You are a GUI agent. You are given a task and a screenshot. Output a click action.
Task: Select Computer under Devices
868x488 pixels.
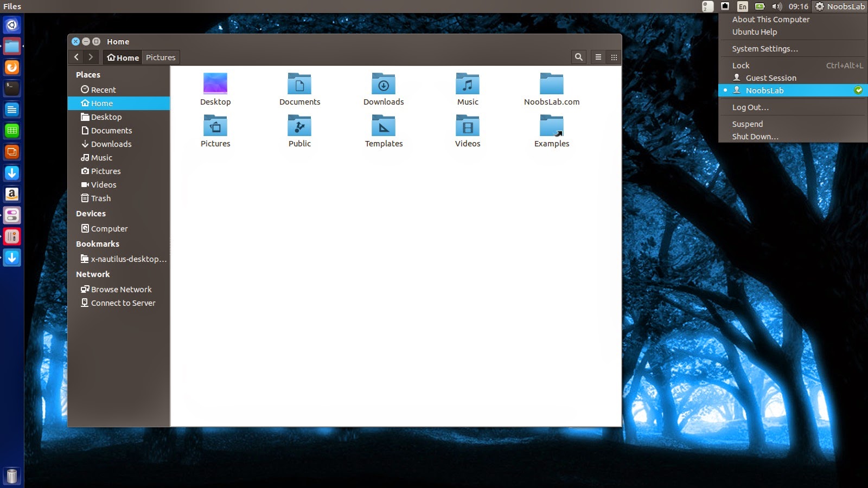pos(119,228)
